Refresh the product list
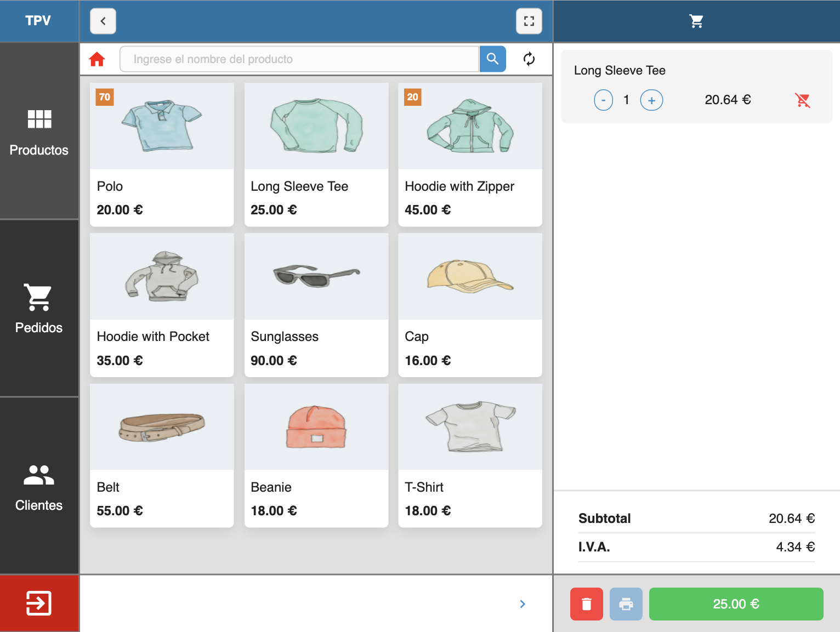This screenshot has width=840, height=632. [x=529, y=59]
